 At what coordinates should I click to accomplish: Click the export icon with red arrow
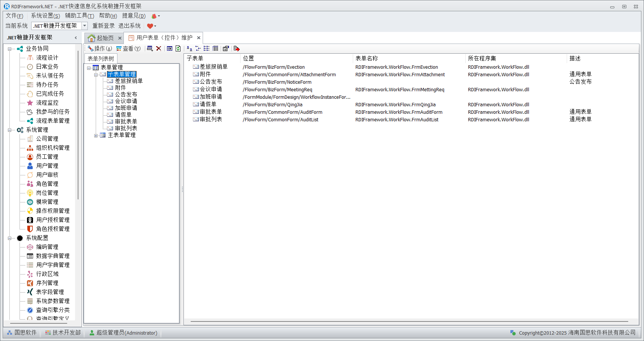click(x=236, y=48)
